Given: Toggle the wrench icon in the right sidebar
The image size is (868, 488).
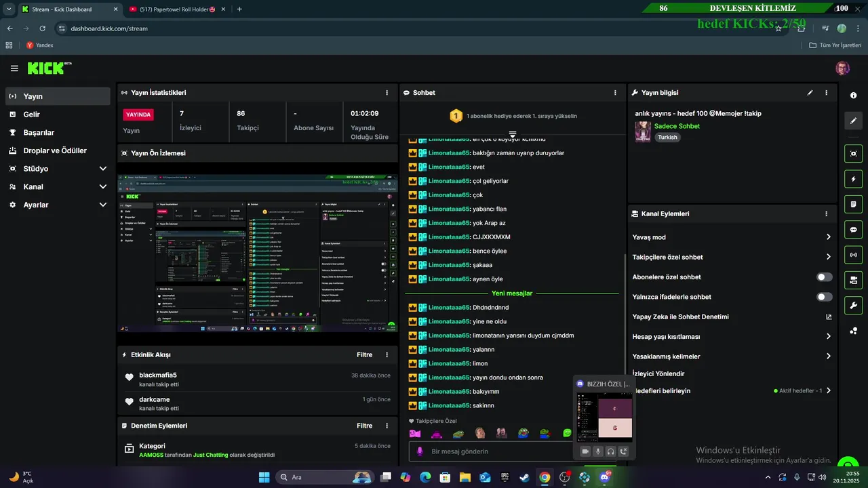Looking at the screenshot, I should 853,305.
